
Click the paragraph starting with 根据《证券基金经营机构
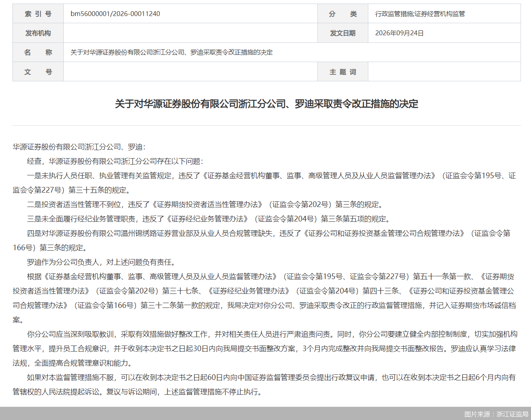point(264,298)
